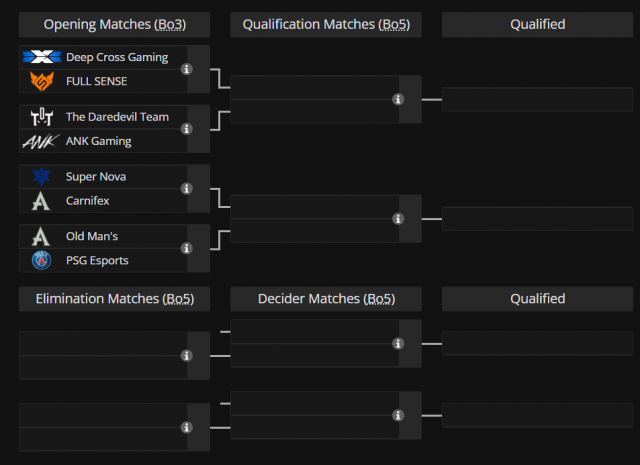Click the Super Nova star logo
This screenshot has height=465, width=640.
42,176
